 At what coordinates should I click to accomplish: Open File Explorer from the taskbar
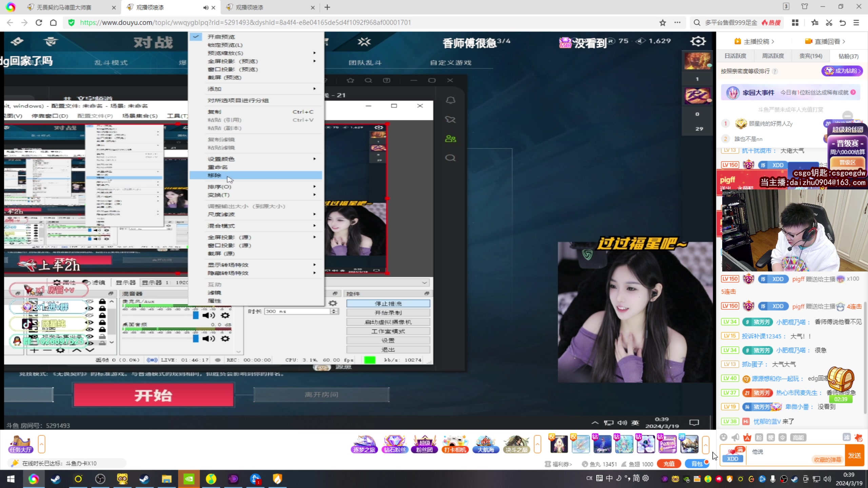pyautogui.click(x=166, y=479)
